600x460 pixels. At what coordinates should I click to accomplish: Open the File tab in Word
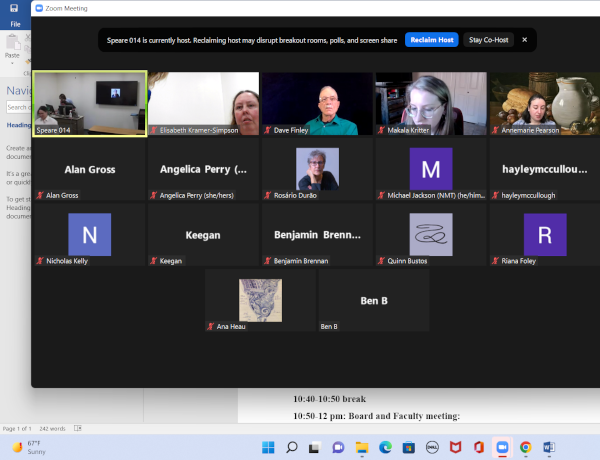click(16, 23)
